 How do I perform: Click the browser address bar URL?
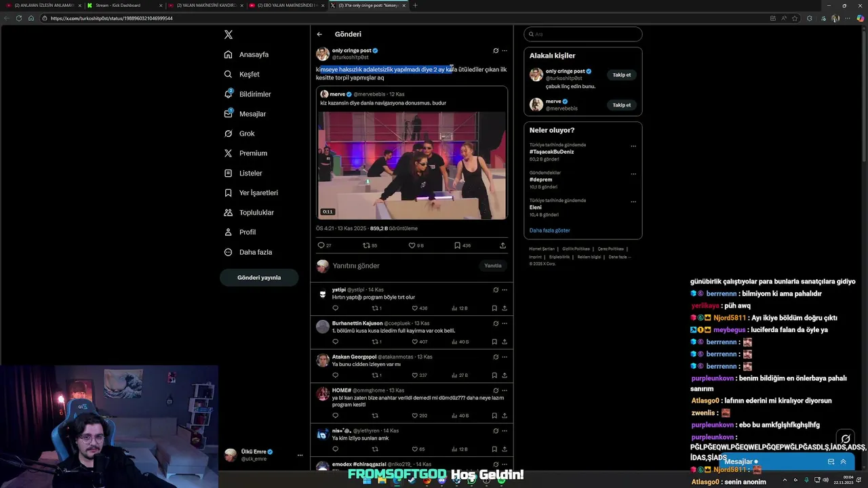[112, 18]
